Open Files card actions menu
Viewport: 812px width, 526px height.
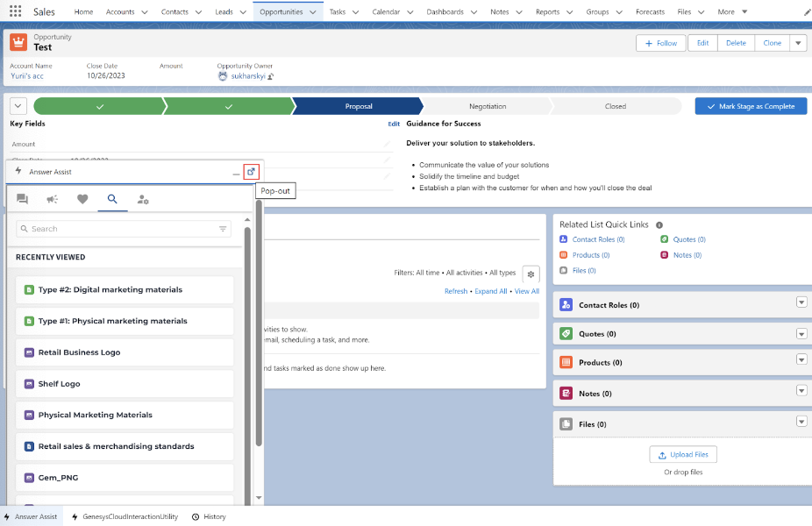(801, 422)
